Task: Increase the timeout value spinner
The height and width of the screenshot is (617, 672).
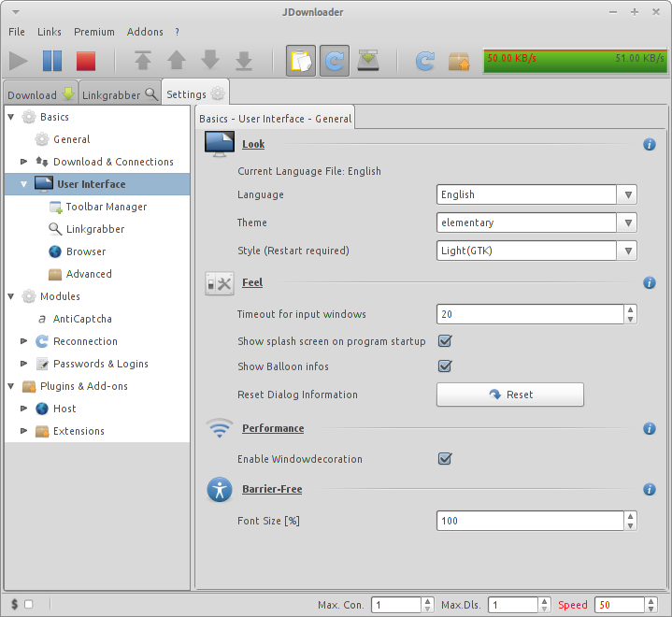Action: 630,309
